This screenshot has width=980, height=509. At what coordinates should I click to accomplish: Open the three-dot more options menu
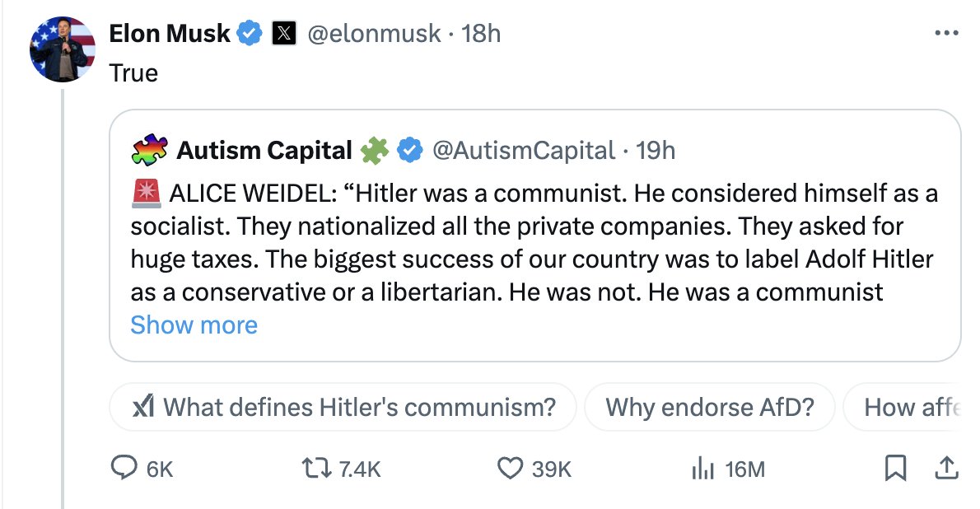[x=947, y=34]
